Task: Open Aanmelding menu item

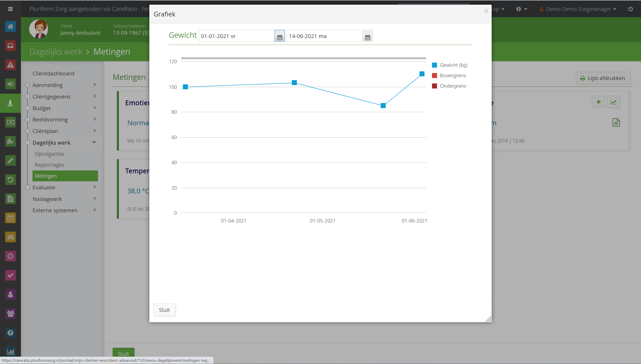Action: (48, 85)
